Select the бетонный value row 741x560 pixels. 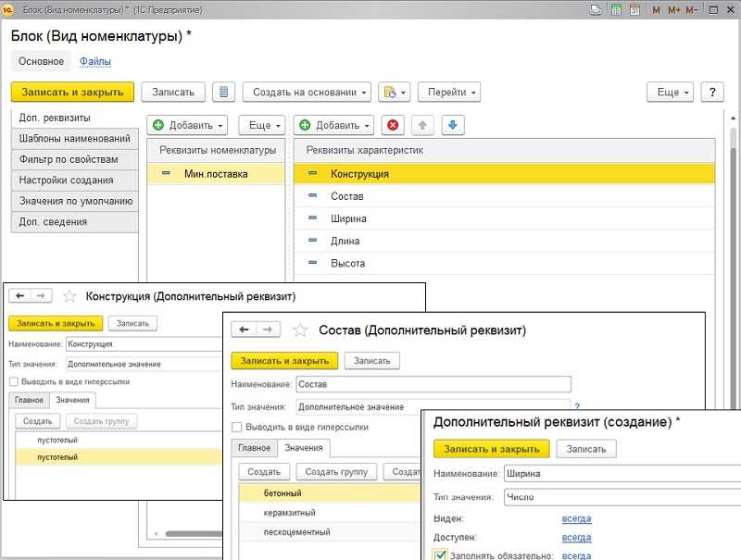tap(330, 493)
